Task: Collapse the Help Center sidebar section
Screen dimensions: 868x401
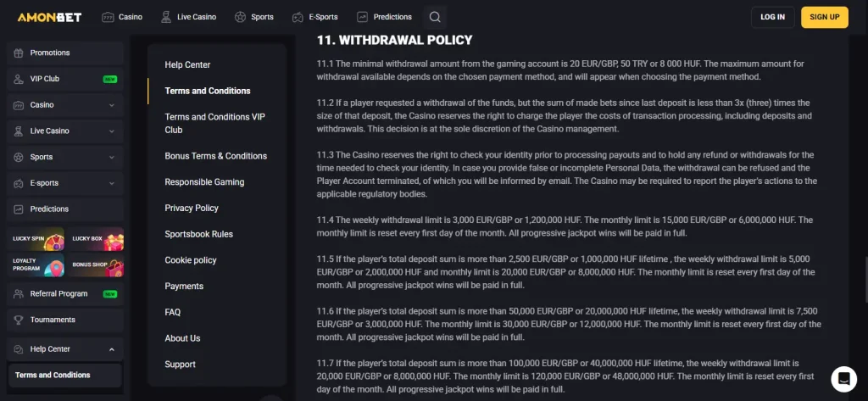Action: pos(112,349)
